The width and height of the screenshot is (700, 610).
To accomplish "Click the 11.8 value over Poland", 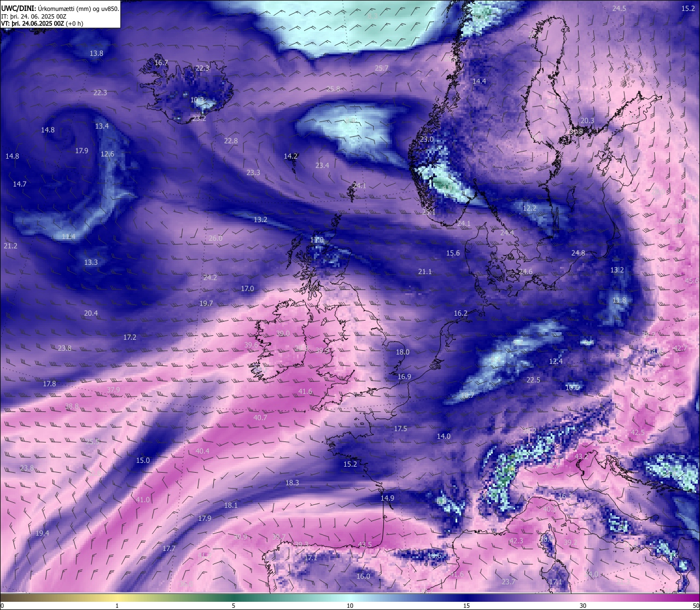I will (619, 300).
